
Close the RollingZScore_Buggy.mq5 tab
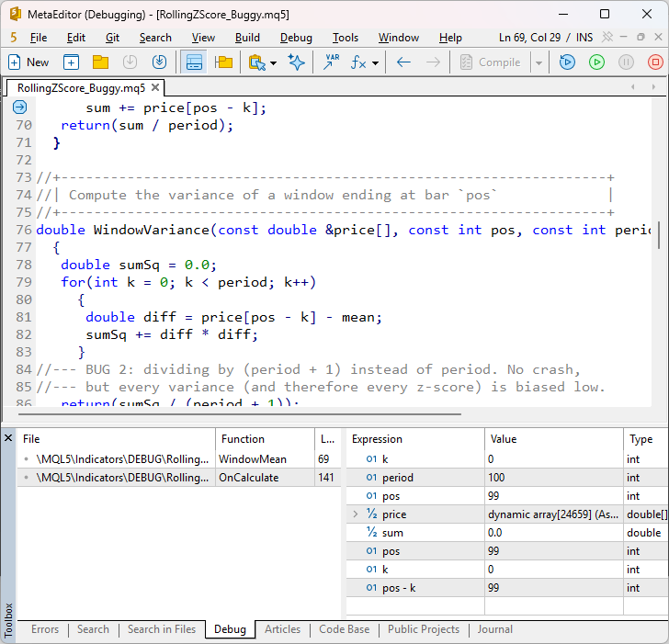click(x=155, y=87)
